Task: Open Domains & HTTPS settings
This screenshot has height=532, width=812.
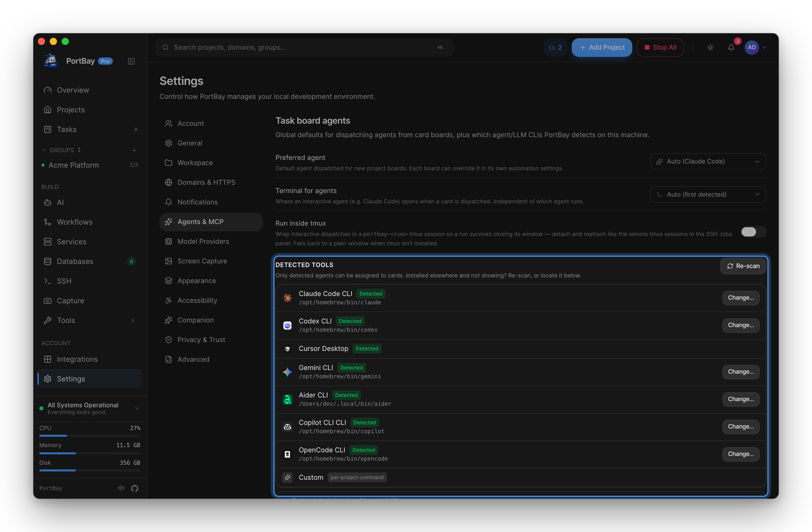Action: tap(211, 182)
